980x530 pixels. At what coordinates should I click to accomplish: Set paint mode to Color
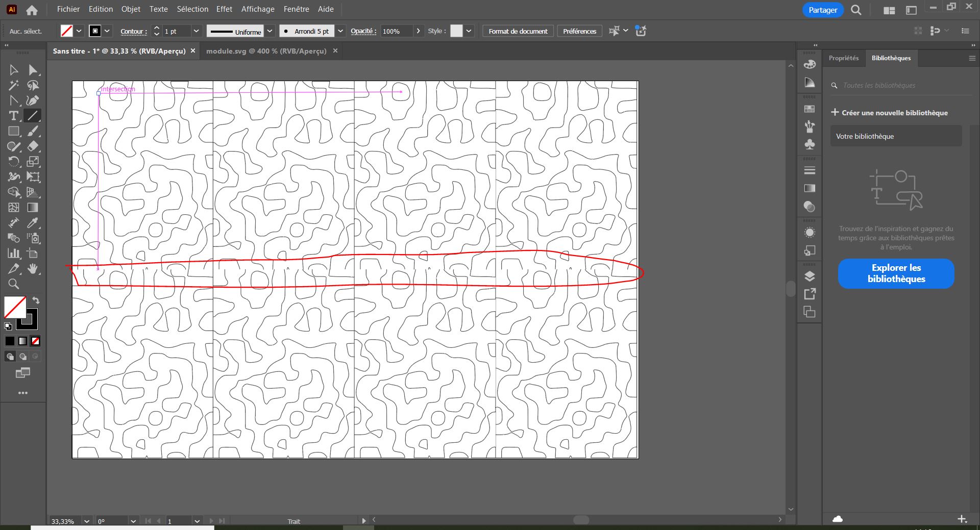click(x=10, y=341)
